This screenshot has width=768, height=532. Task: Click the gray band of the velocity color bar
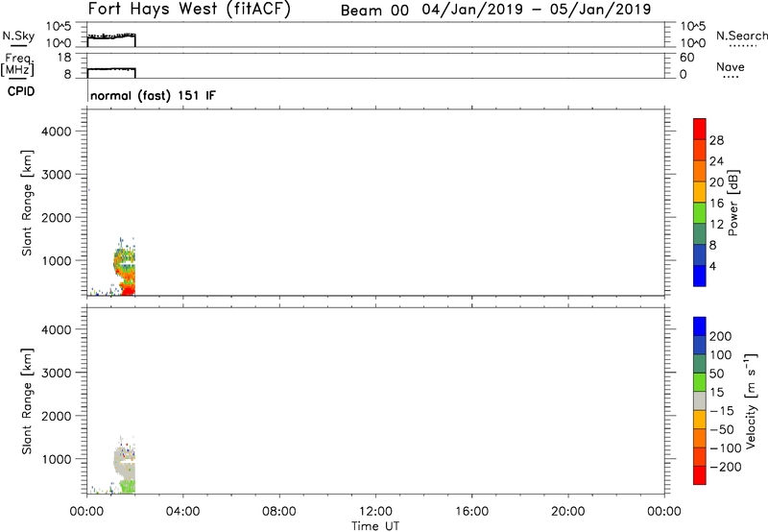700,401
